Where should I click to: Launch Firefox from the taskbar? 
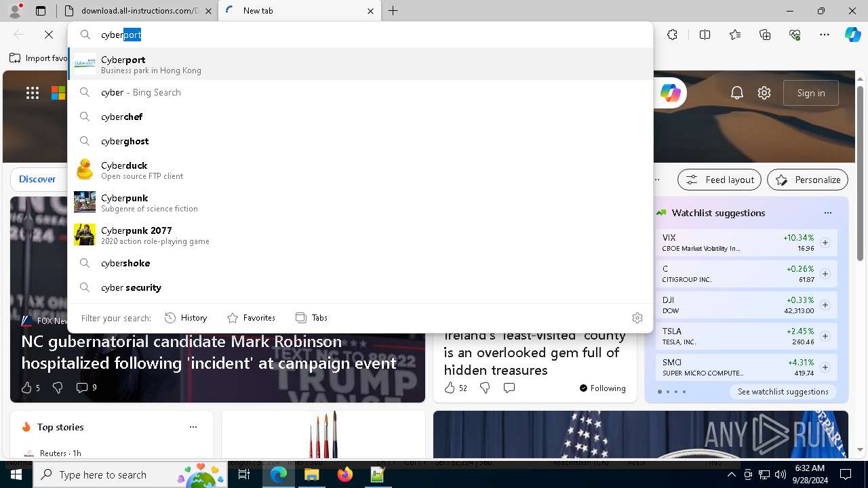(345, 474)
